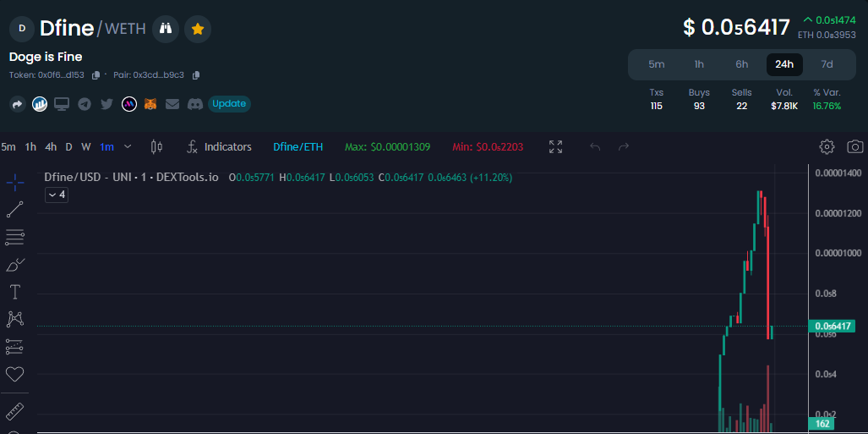Click the Max: $0.00001309 label
868x434 pixels.
[x=387, y=147]
